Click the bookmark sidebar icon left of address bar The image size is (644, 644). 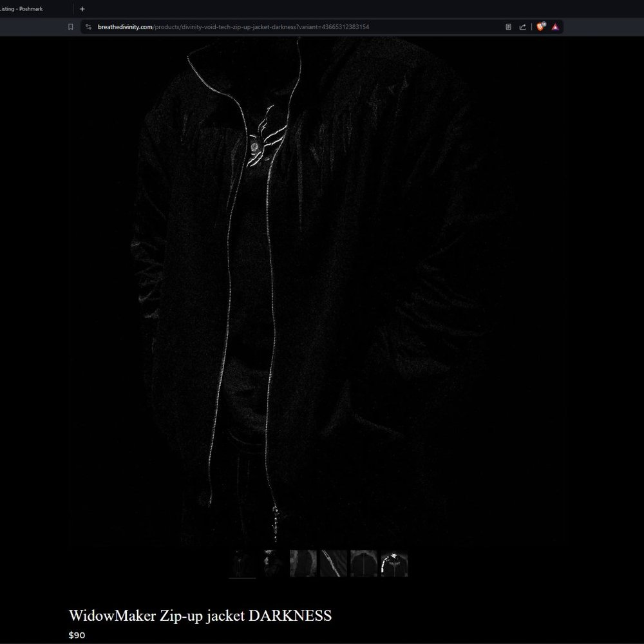click(x=71, y=26)
